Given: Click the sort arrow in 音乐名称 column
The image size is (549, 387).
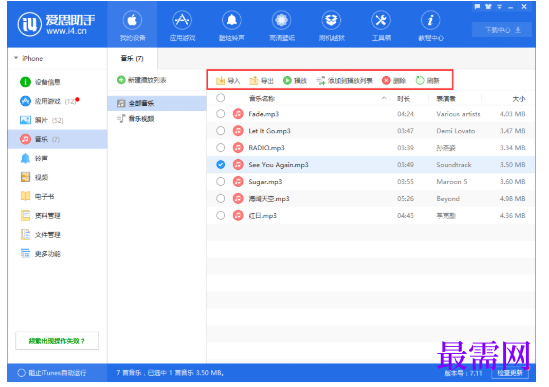Looking at the screenshot, I should tap(384, 98).
